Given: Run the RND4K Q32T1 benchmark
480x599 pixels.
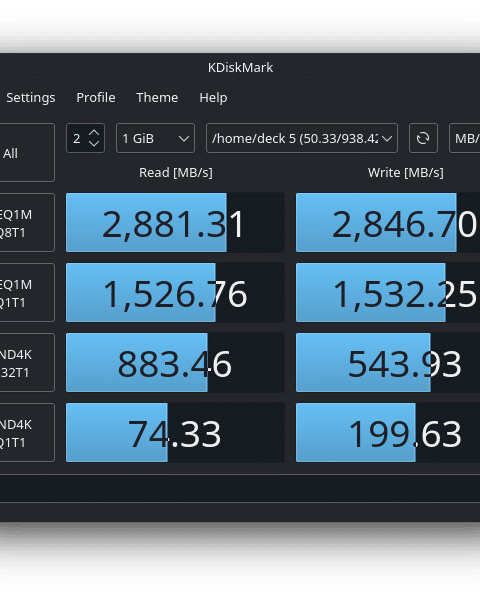Looking at the screenshot, I should (27, 363).
